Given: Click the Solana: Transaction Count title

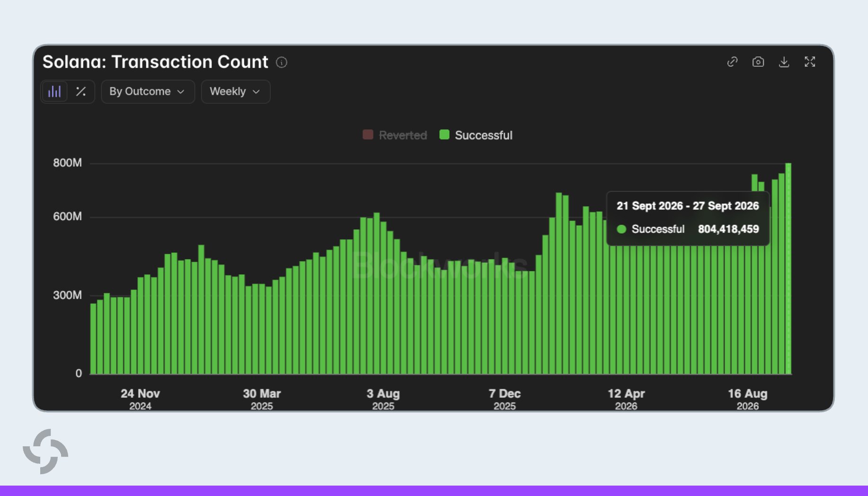Looking at the screenshot, I should pyautogui.click(x=155, y=62).
